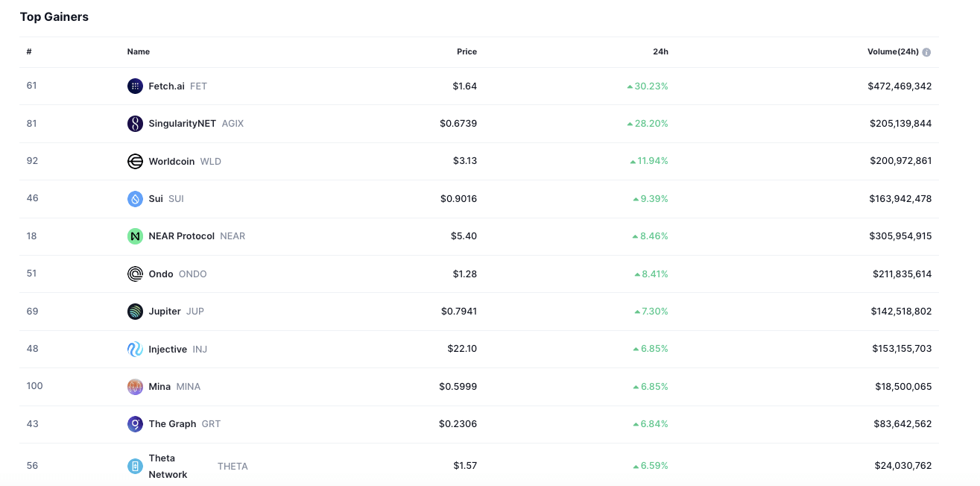Open the Fetch.ai name link
This screenshot has height=486, width=980.
tap(166, 86)
